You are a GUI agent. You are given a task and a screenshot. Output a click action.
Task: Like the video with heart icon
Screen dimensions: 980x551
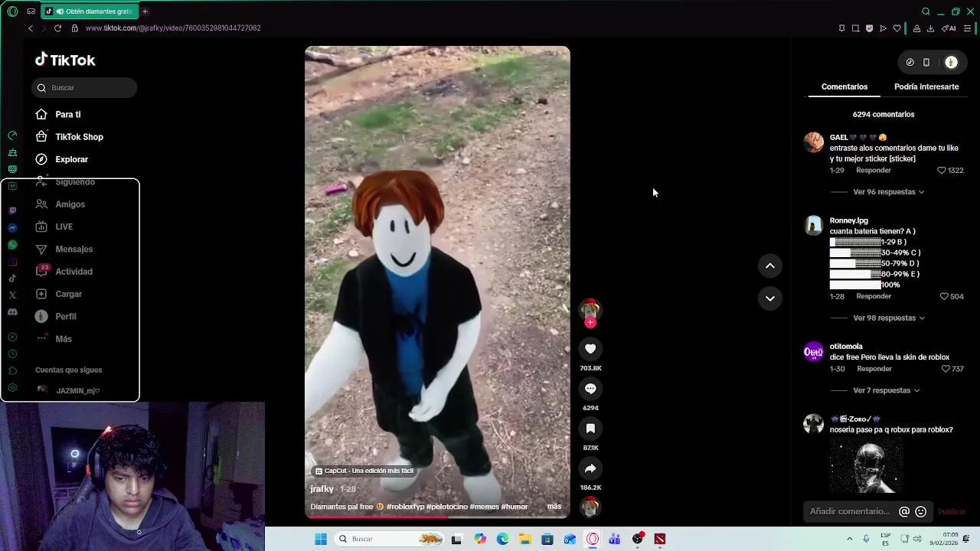(590, 349)
